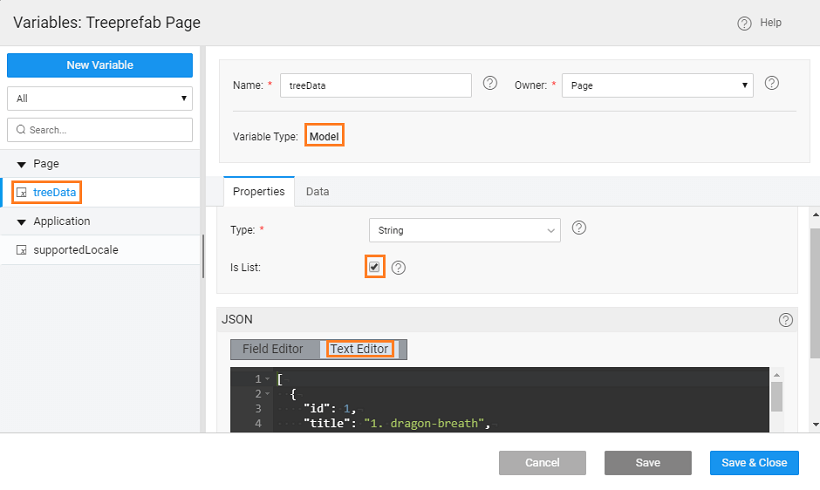Select the Properties tab
Image resolution: width=820 pixels, height=490 pixels.
259,191
